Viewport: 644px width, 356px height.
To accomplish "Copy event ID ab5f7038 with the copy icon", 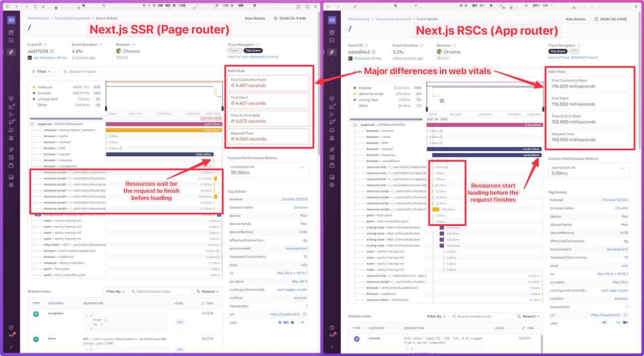I will [x=52, y=51].
